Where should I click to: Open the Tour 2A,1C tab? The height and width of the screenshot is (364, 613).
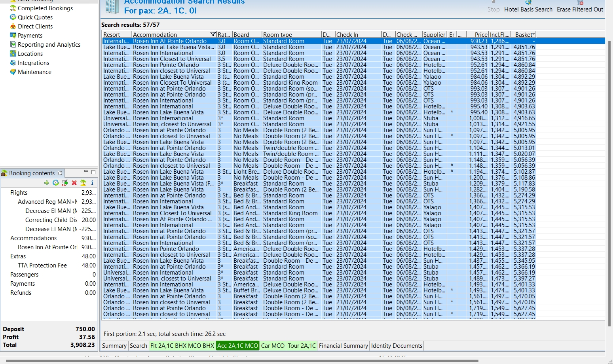pos(302,346)
